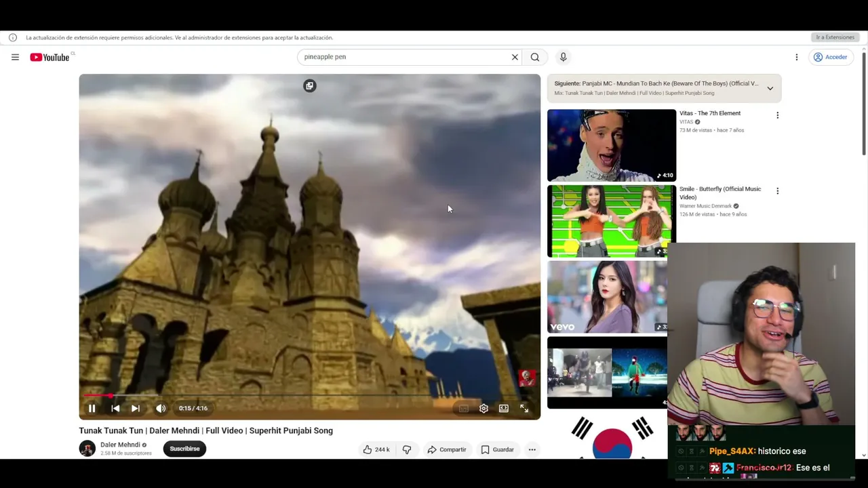Start voice search with the microphone
The image size is (868, 488).
563,57
